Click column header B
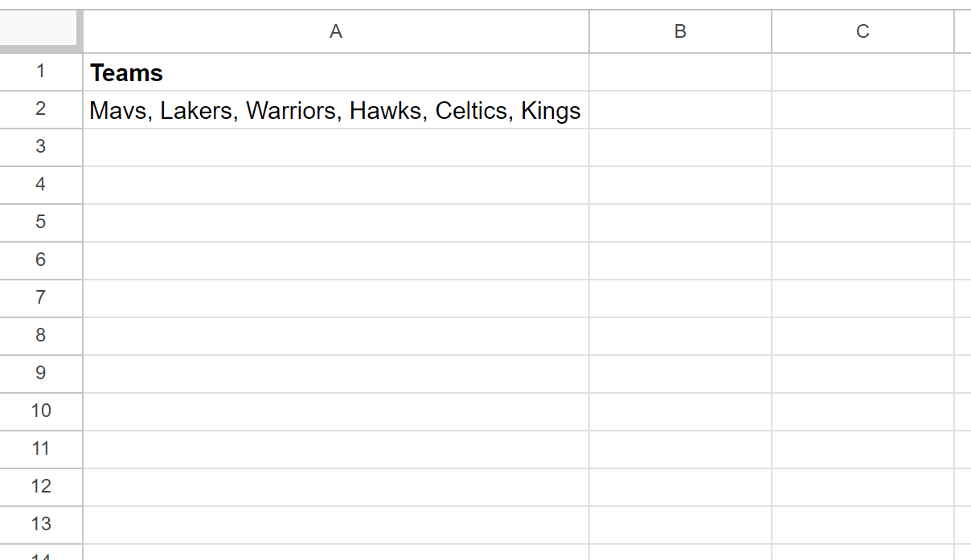 pos(680,31)
